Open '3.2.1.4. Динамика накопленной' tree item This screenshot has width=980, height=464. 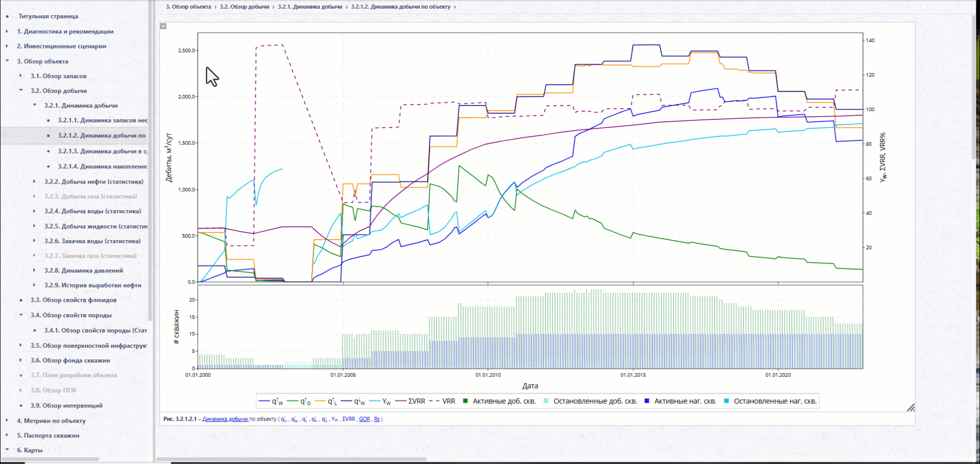[102, 166]
